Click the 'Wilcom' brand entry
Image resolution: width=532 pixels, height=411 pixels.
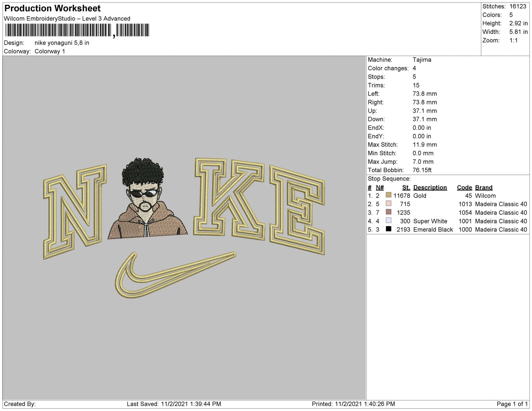485,196
